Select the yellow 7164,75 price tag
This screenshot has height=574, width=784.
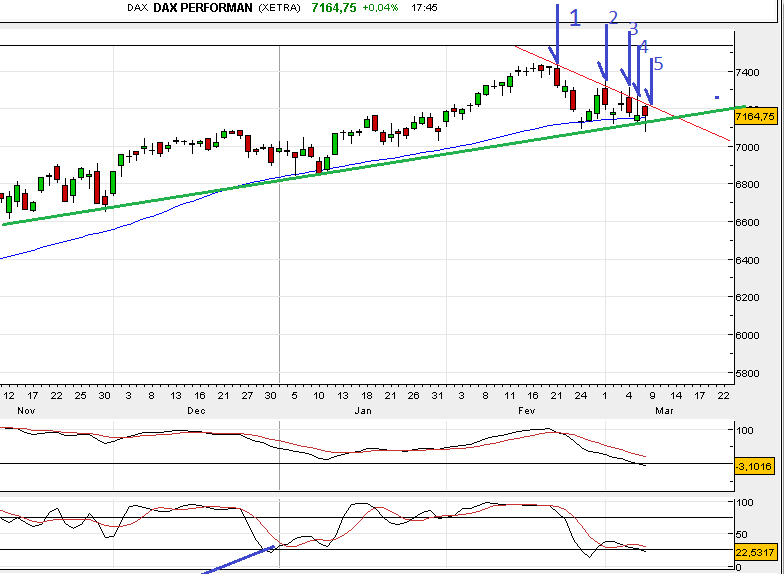[x=756, y=116]
